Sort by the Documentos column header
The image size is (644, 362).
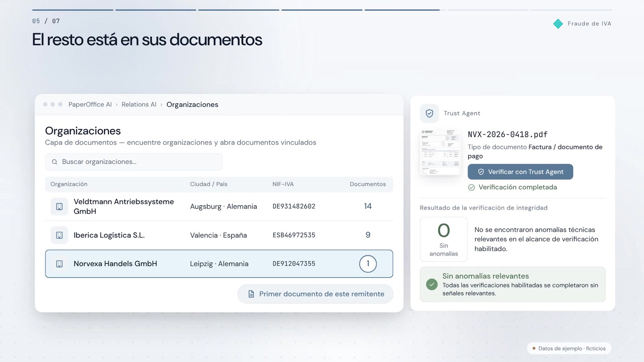(x=368, y=184)
